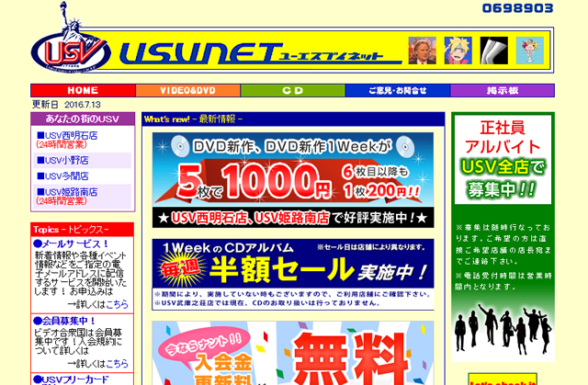Viewport: 588px width, 385px height.
Task: Open the USV姫路南店 store link
Action: 67,192
